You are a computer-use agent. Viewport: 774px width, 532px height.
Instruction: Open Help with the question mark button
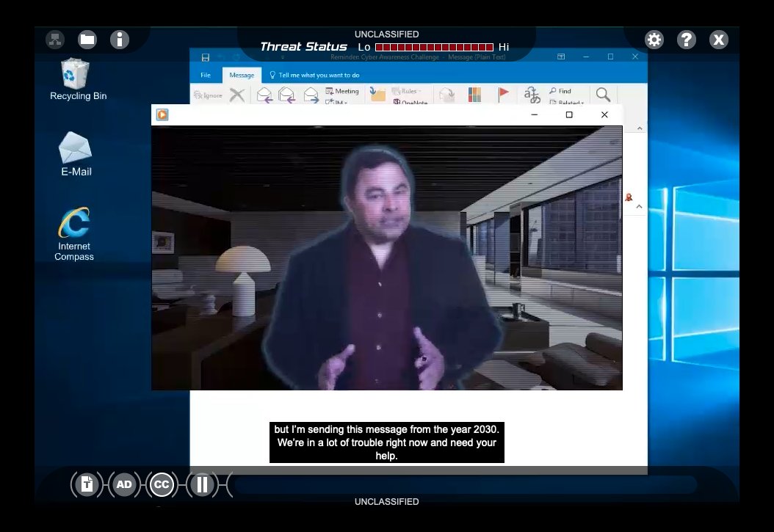pyautogui.click(x=686, y=40)
